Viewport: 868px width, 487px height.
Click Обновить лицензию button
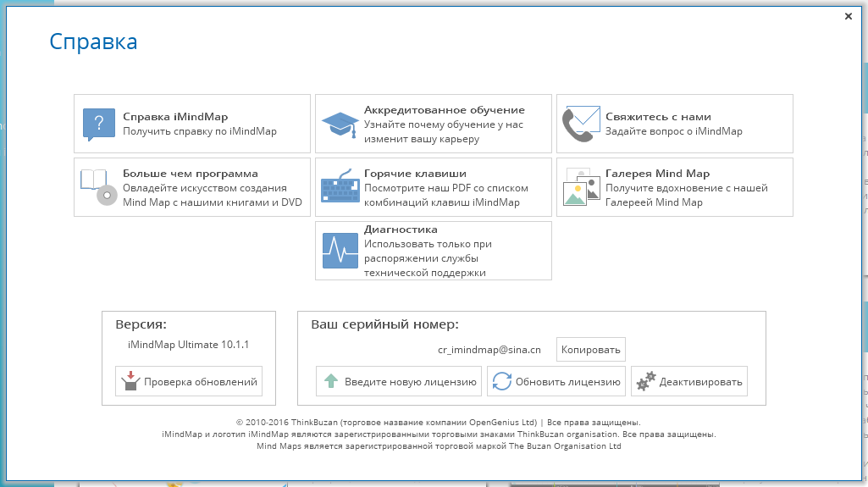pyautogui.click(x=556, y=381)
